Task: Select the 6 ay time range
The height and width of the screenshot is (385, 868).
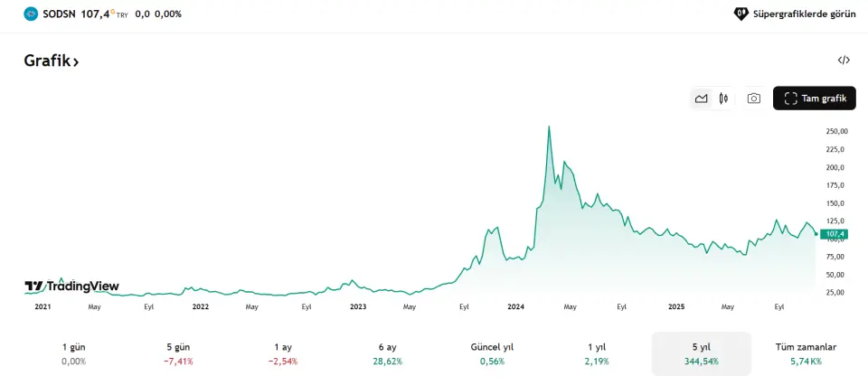Action: 388,353
